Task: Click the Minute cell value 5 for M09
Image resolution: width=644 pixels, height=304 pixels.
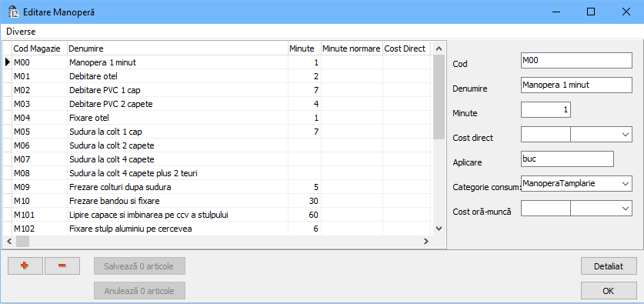Action: [x=305, y=187]
